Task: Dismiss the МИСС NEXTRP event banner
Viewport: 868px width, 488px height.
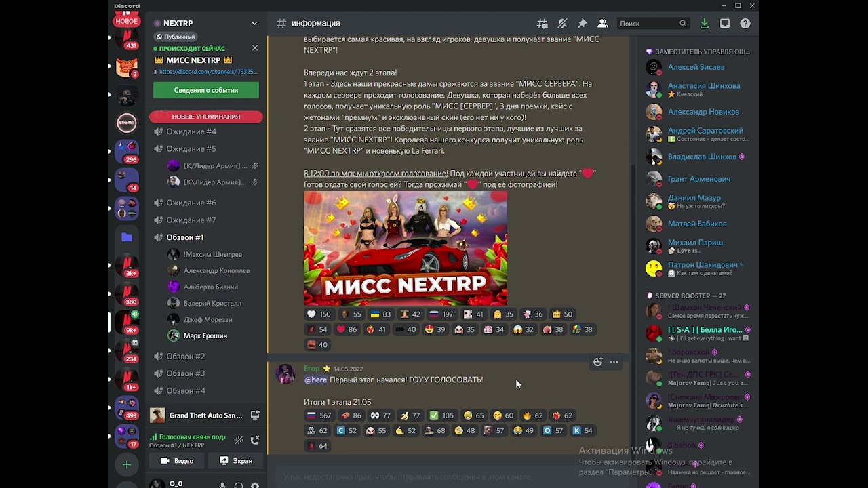Action: point(255,48)
